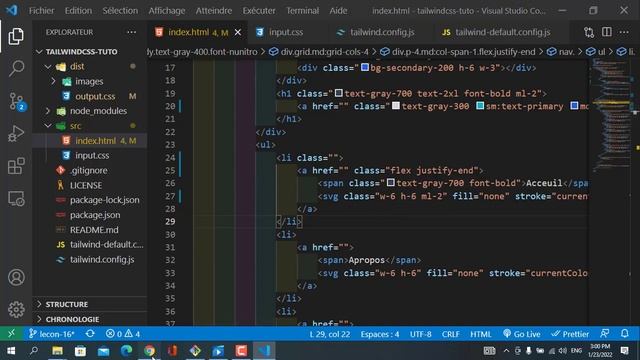Click sm:text-primary color swatch on line 20
Screen dimensions: 640x360
(x=480, y=106)
